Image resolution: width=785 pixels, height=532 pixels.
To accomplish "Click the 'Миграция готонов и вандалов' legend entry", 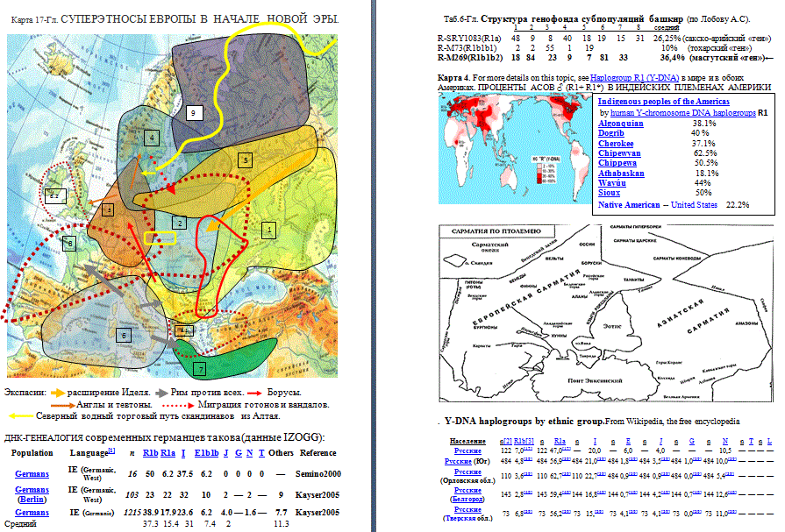I will tap(264, 405).
